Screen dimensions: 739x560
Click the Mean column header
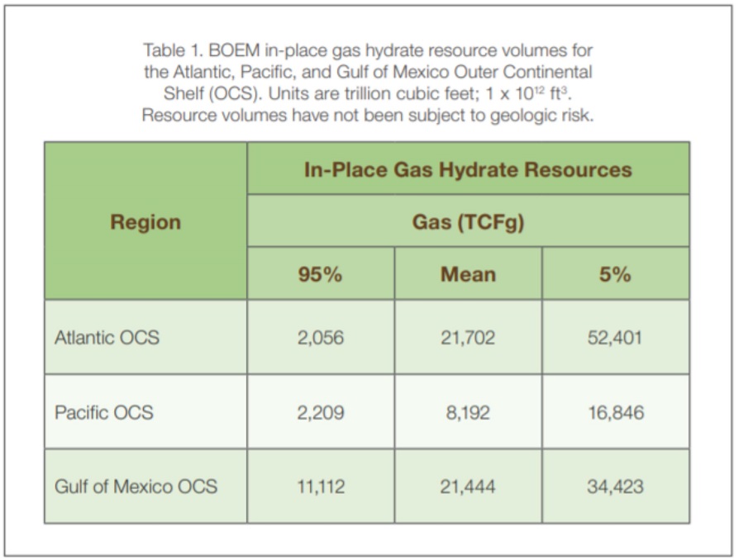tap(468, 274)
